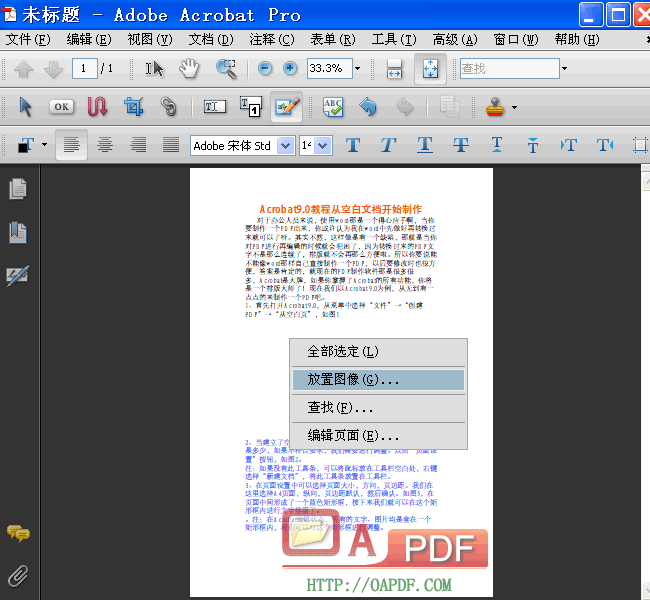The width and height of the screenshot is (650, 600).
Task: Open 查找 search options dropdown
Action: click(564, 68)
